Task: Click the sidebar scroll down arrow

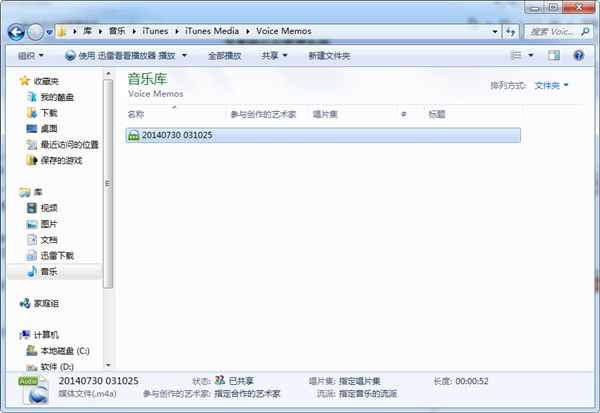Action: click(108, 366)
